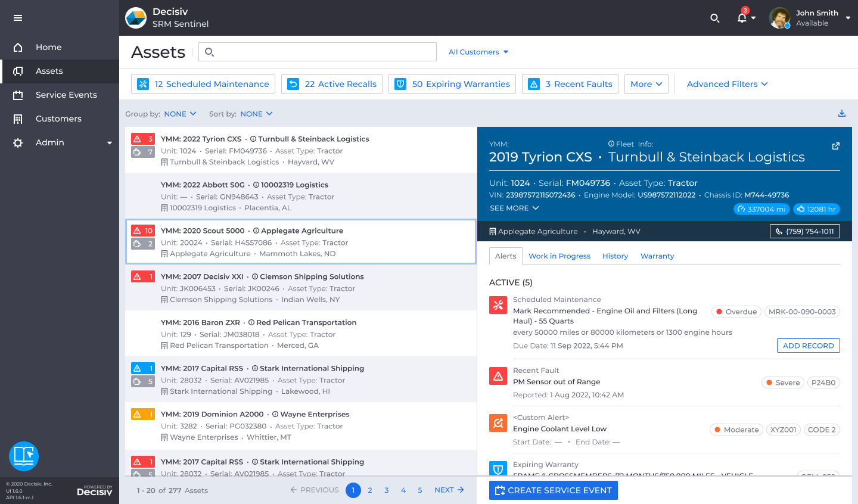Select the 2020 Scout 5000 asset row
This screenshot has height=504, width=858.
(x=301, y=242)
